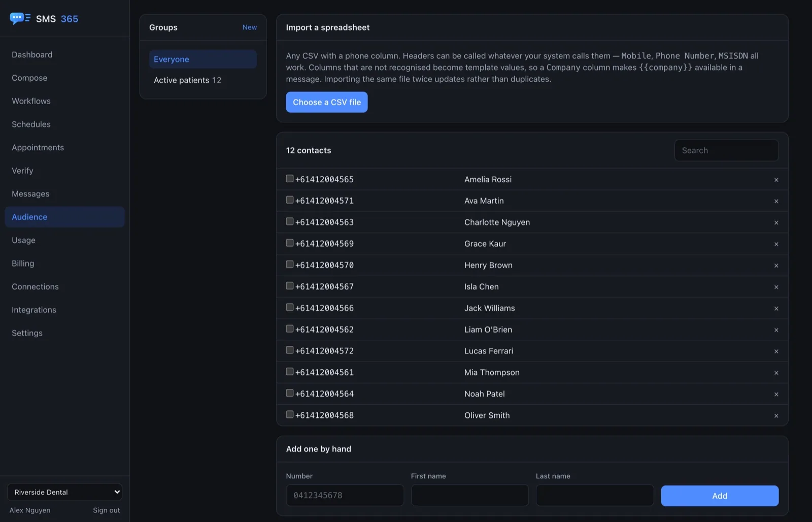This screenshot has height=522, width=812.
Task: Remove Oliver Smith with the x icon
Action: (x=776, y=416)
